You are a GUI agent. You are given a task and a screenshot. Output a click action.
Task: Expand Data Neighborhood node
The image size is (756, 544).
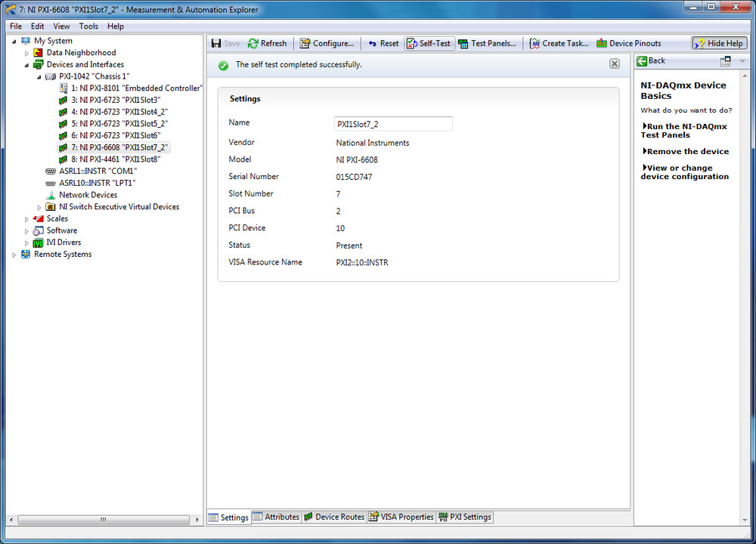tap(26, 53)
